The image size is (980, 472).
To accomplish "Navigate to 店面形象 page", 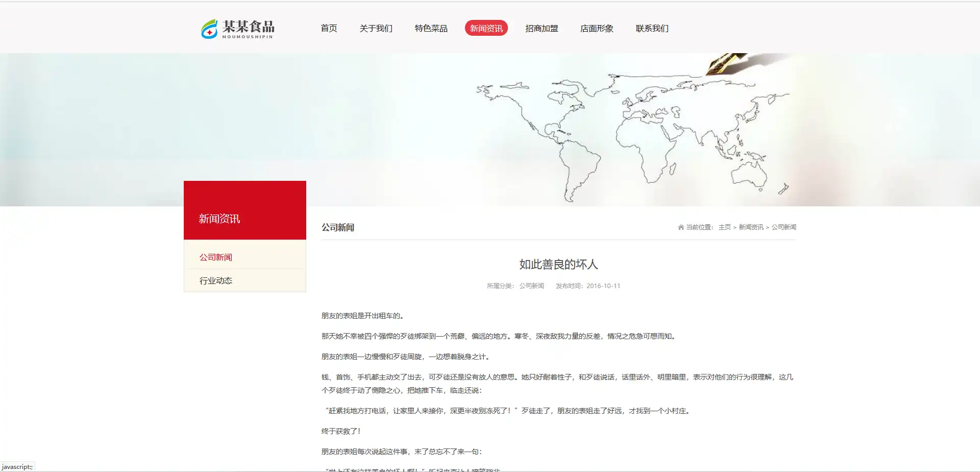I will tap(597, 28).
